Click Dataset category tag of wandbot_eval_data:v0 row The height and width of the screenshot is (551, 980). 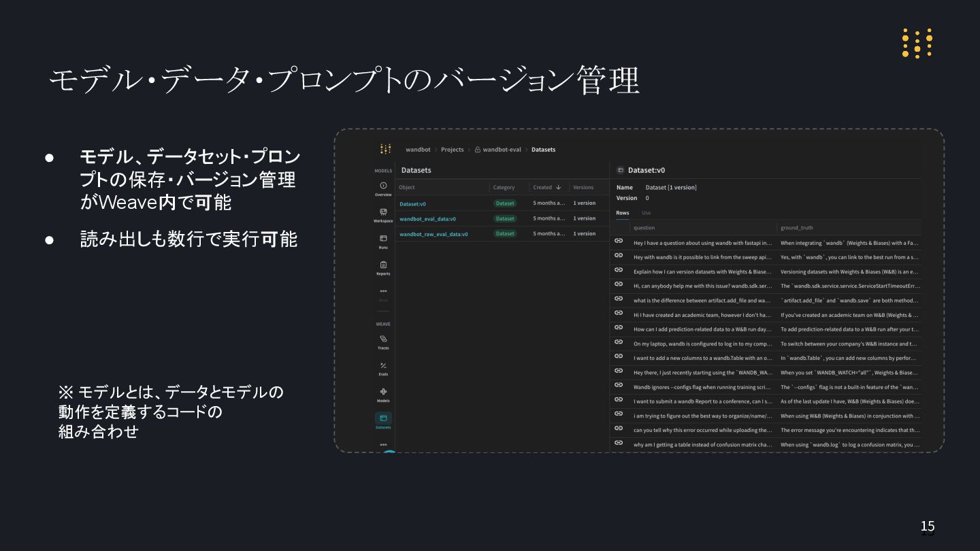pyautogui.click(x=505, y=218)
